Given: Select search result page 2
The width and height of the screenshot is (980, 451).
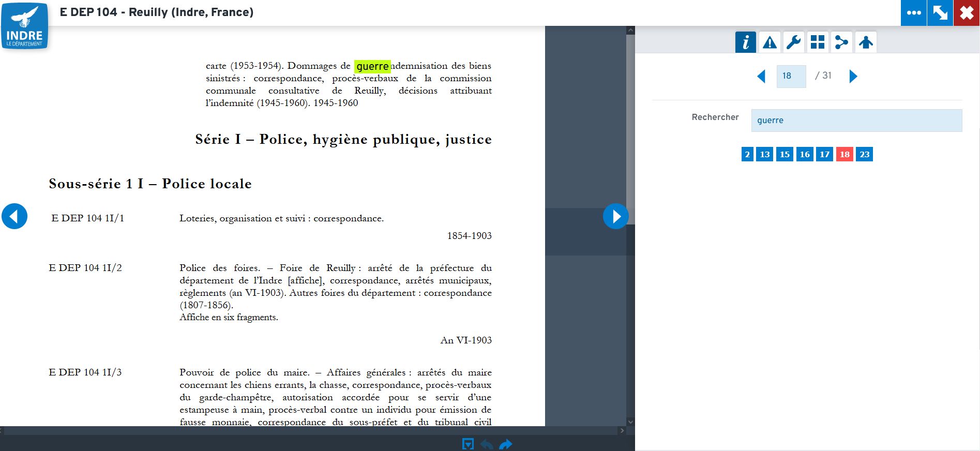Looking at the screenshot, I should coord(747,154).
